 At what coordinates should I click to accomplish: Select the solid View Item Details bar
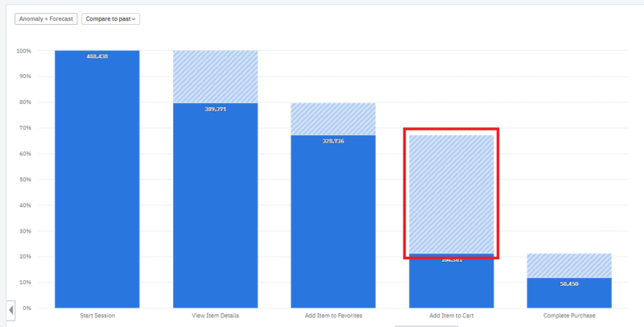215,209
